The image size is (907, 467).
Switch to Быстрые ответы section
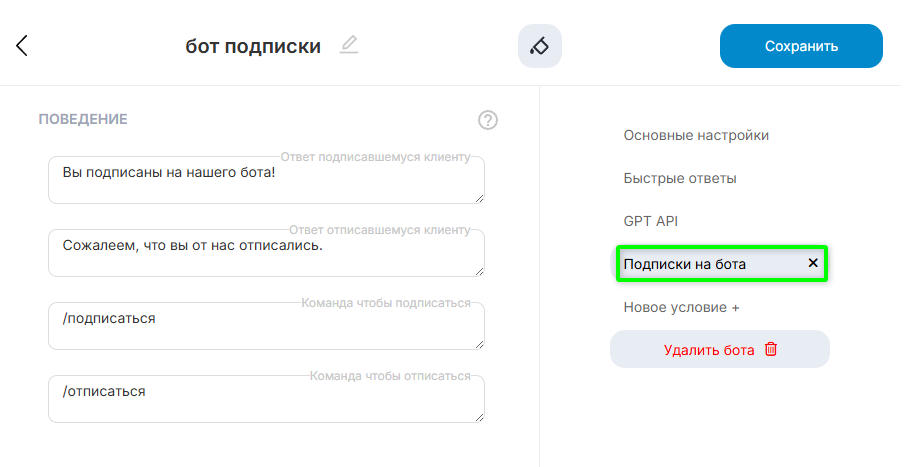680,178
